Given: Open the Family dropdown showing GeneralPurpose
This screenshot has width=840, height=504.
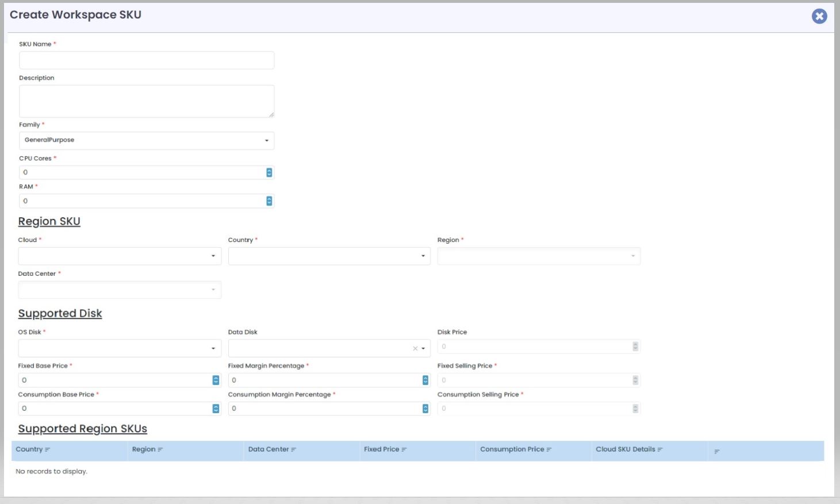Looking at the screenshot, I should tap(147, 140).
